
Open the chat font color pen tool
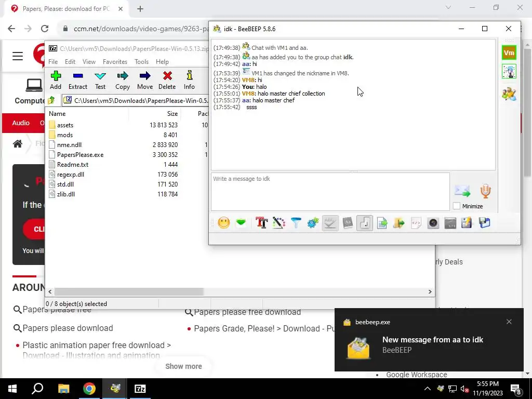click(x=278, y=223)
